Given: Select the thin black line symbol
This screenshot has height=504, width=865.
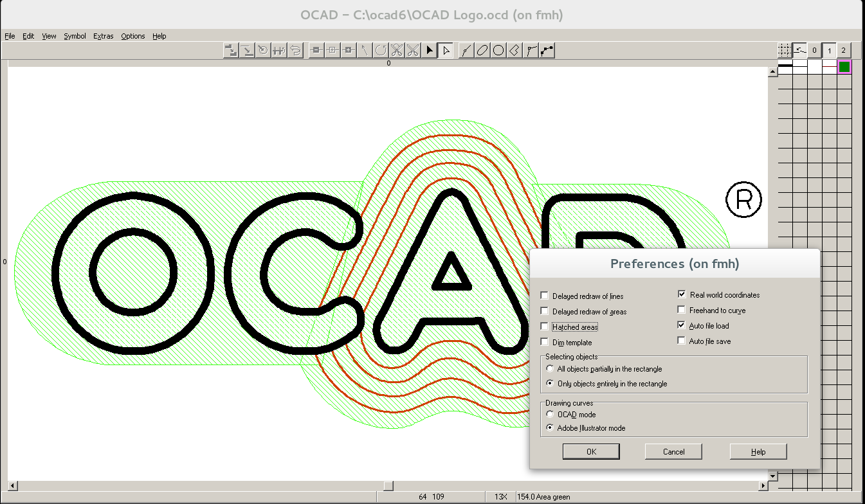Looking at the screenshot, I should [800, 67].
